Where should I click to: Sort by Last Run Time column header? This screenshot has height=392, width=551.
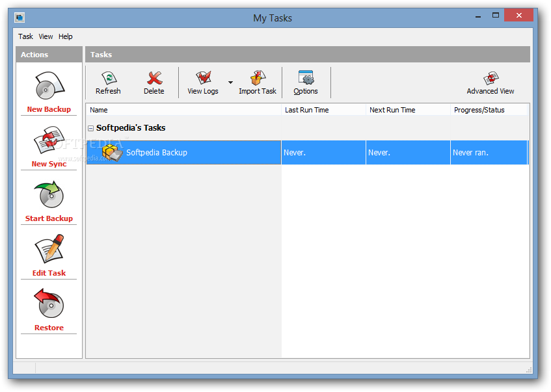click(x=324, y=110)
